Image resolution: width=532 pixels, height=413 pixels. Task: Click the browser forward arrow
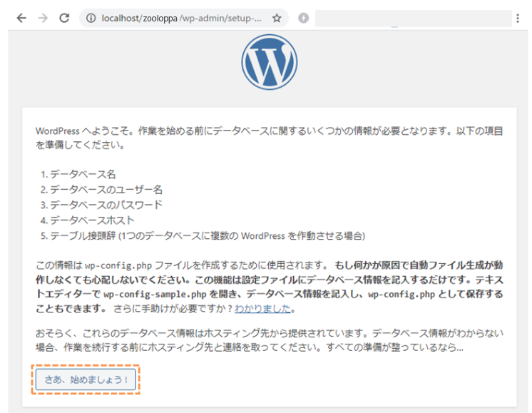(43, 18)
